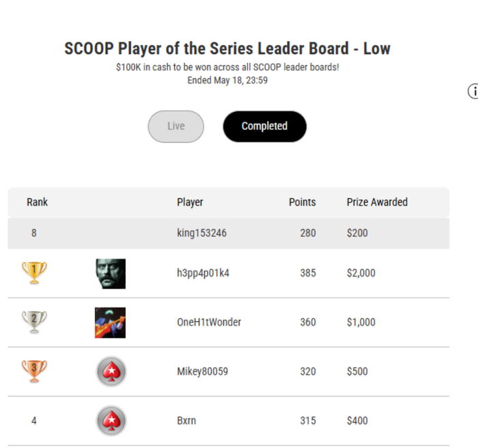Select player name Bxrn
The image size is (478, 448).
pos(186,421)
